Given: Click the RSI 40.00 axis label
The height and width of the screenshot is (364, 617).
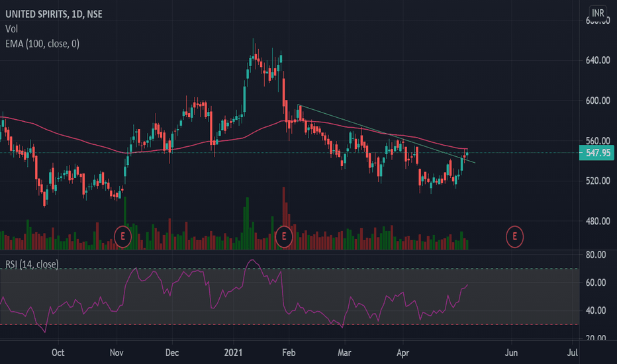Looking at the screenshot, I should (x=596, y=310).
